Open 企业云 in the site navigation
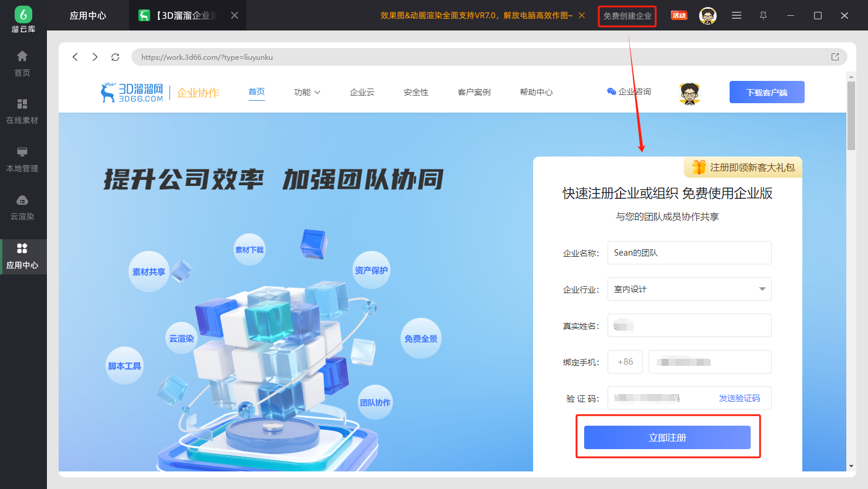Image resolution: width=868 pixels, height=489 pixels. click(x=362, y=92)
